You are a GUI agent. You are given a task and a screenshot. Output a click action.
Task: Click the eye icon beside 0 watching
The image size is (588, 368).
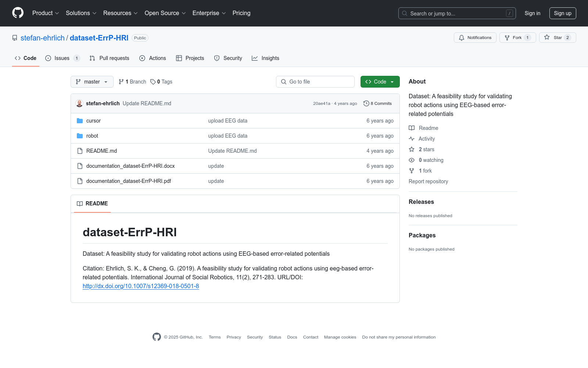(412, 160)
